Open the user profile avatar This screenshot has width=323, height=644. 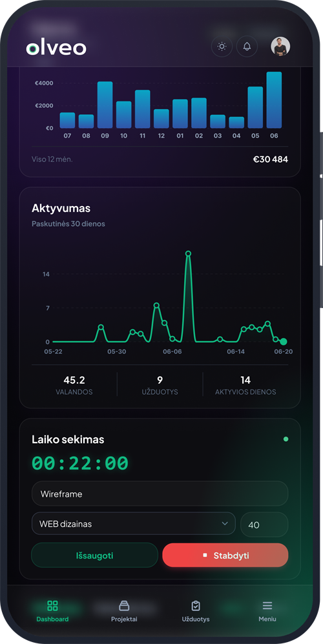pyautogui.click(x=280, y=47)
